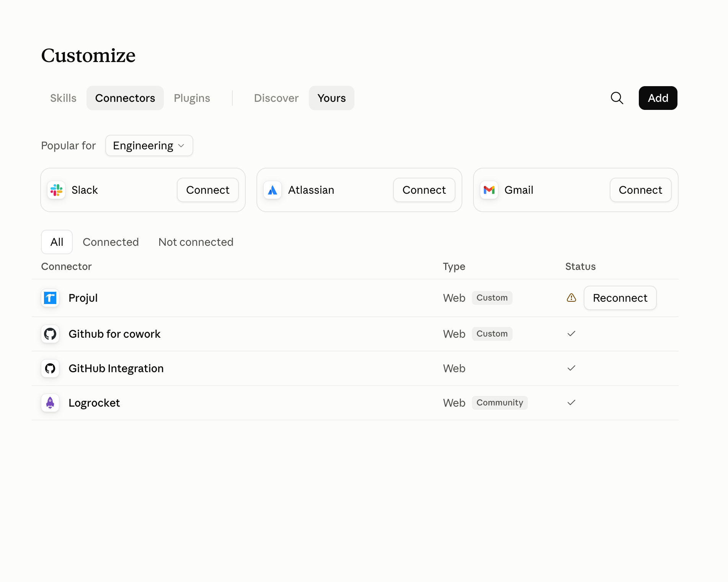
Task: Click the Github for cowork icon
Action: tap(50, 334)
